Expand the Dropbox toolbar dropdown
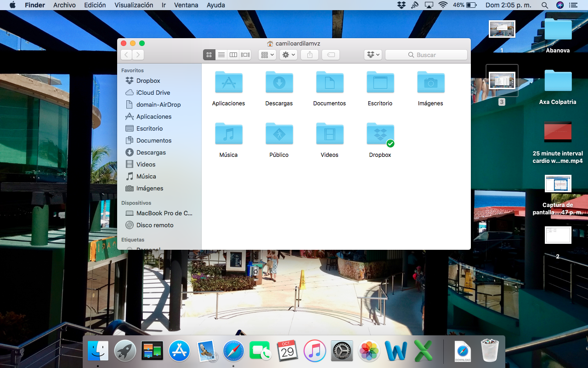 pos(373,55)
